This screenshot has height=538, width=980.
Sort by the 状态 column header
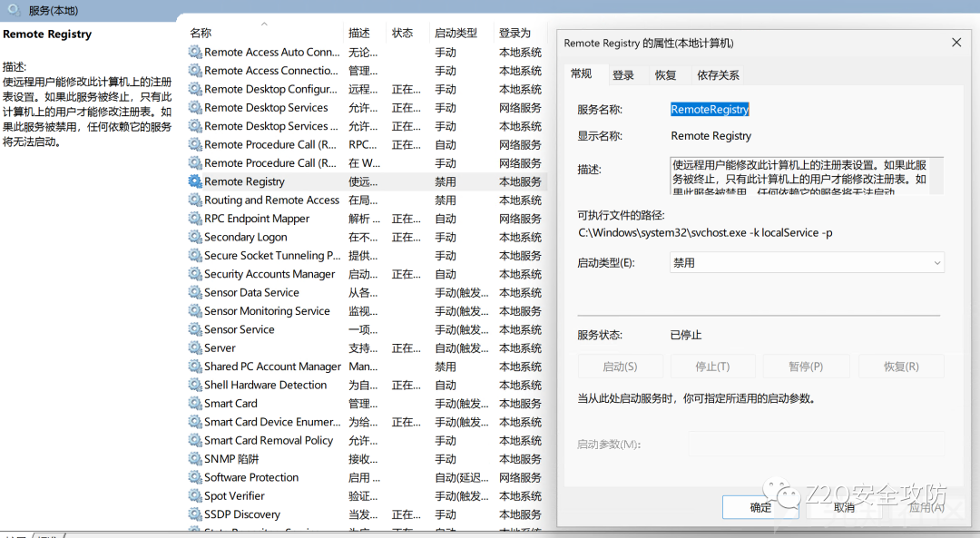point(408,33)
